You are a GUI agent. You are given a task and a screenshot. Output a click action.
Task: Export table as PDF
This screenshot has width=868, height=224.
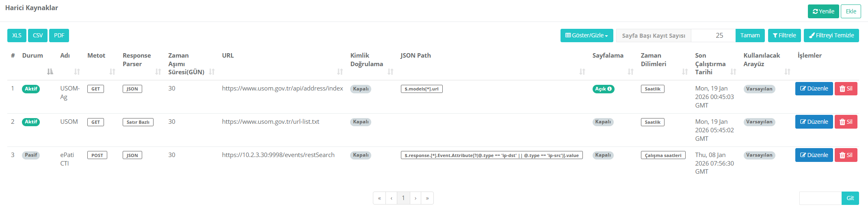pyautogui.click(x=59, y=35)
